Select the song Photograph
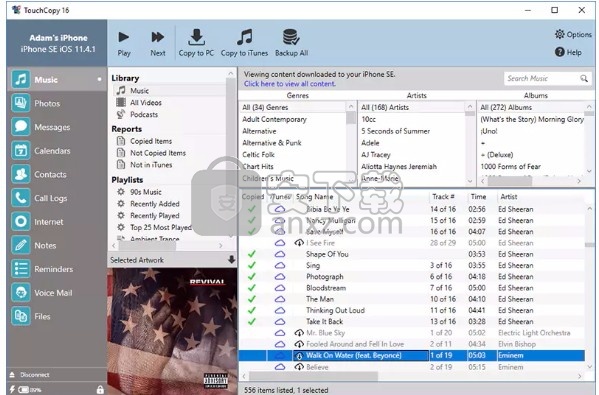The width and height of the screenshot is (599, 395). point(325,277)
